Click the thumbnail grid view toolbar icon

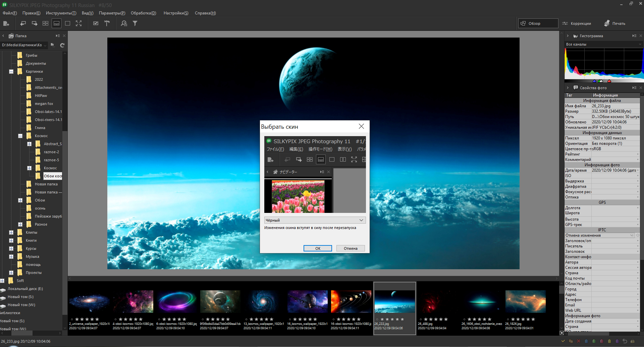click(x=45, y=23)
